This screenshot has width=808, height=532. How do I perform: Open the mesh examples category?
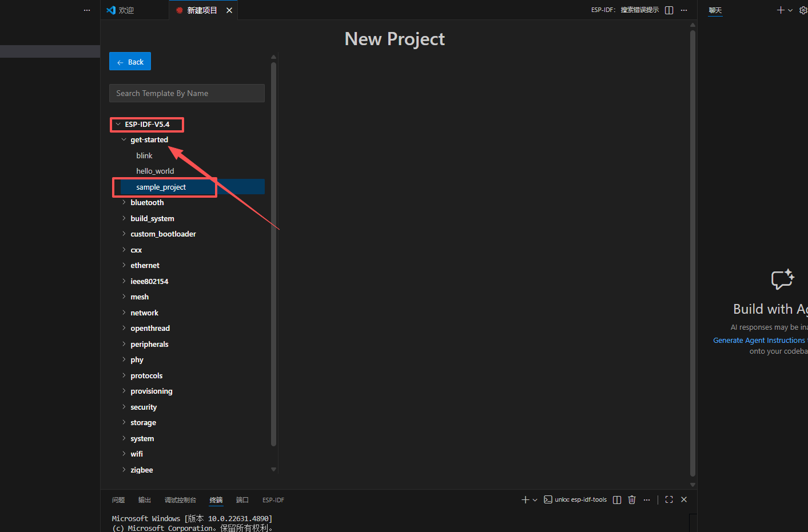[x=140, y=297]
